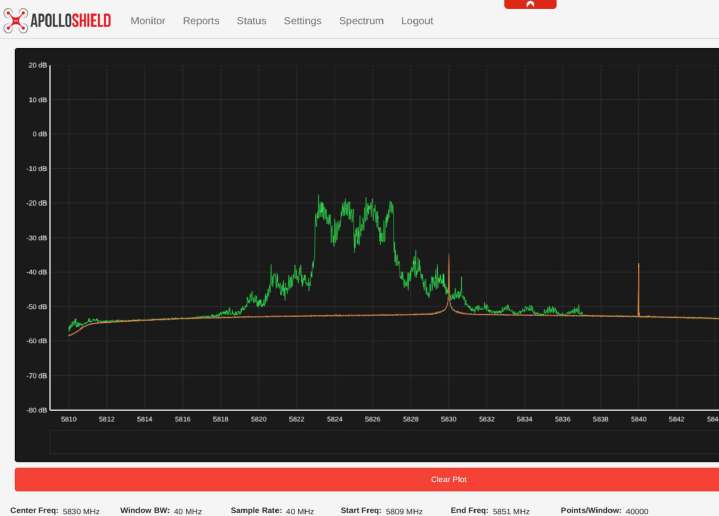Switch to the Spectrum view
This screenshot has width=719, height=516.
point(361,21)
